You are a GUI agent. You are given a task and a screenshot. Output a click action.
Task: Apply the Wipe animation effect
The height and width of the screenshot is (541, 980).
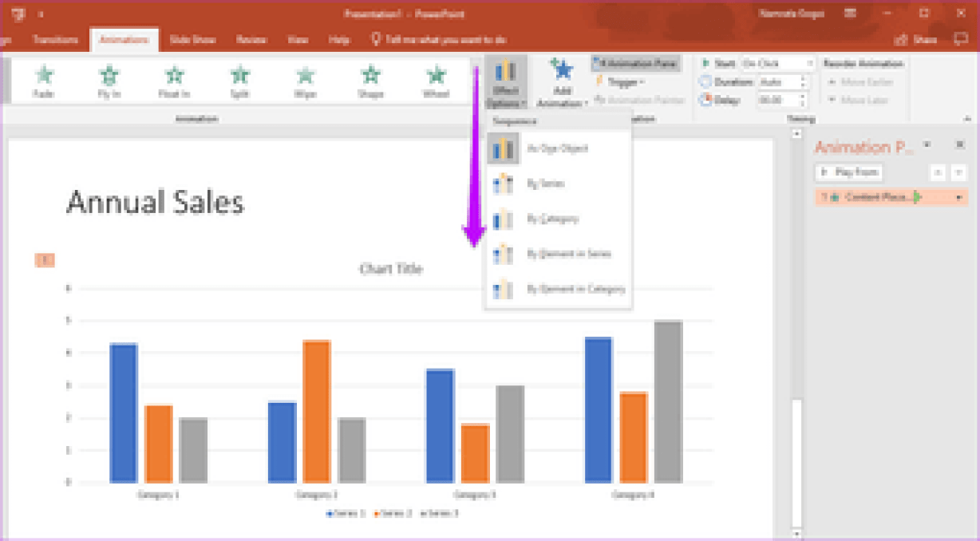click(x=305, y=81)
